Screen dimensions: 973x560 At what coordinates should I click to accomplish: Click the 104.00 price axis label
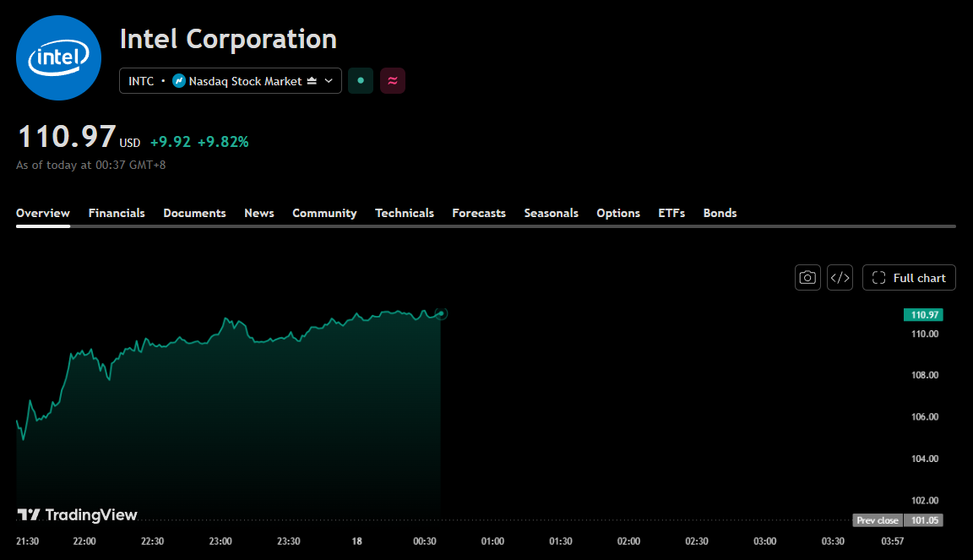[925, 459]
